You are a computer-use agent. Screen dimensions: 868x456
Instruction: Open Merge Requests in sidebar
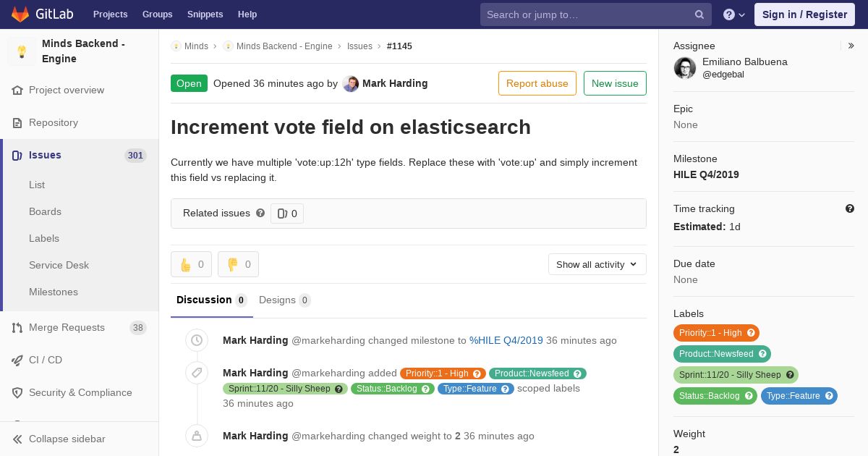67,327
